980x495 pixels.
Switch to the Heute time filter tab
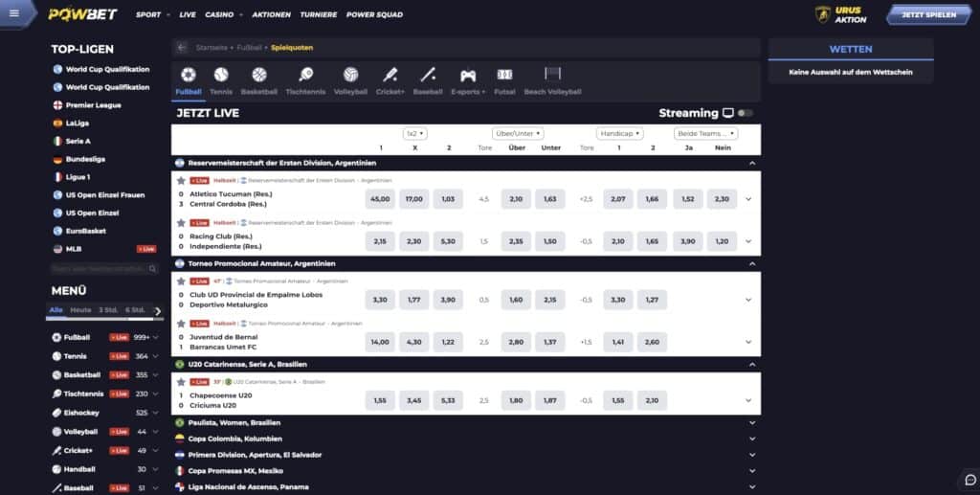(x=80, y=310)
